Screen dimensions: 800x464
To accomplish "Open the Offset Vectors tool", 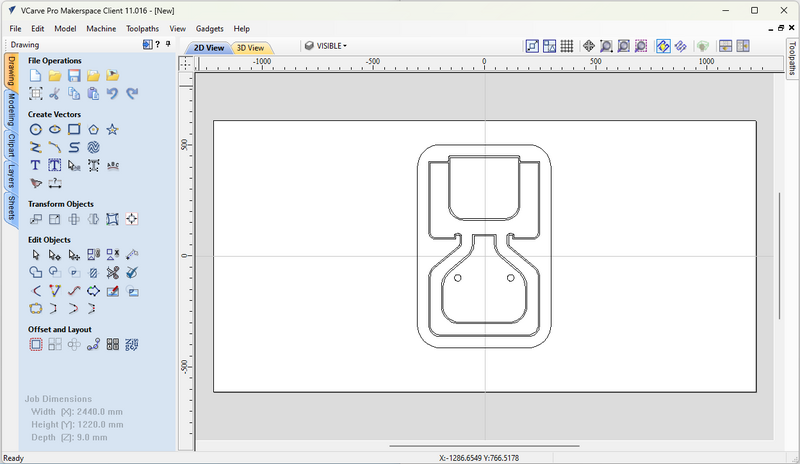I will [x=36, y=344].
